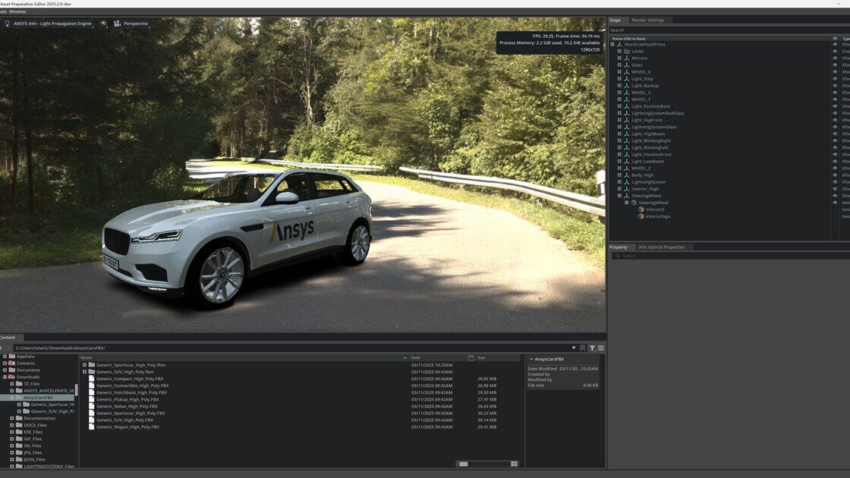Image resolution: width=850 pixels, height=478 pixels.
Task: Open the content browser options menu icon
Action: (601, 348)
